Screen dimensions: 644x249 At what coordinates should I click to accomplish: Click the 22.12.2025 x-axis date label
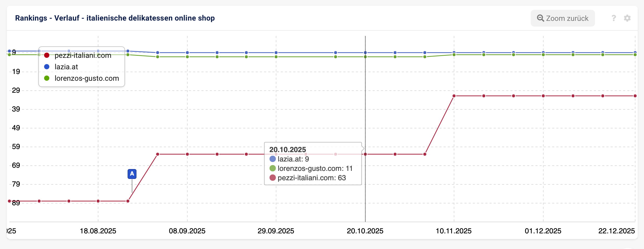[x=616, y=231]
